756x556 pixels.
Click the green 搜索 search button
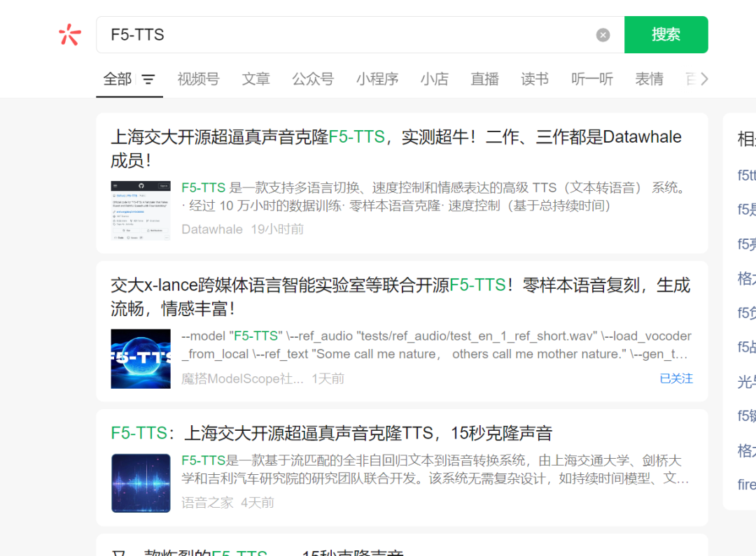coord(666,34)
